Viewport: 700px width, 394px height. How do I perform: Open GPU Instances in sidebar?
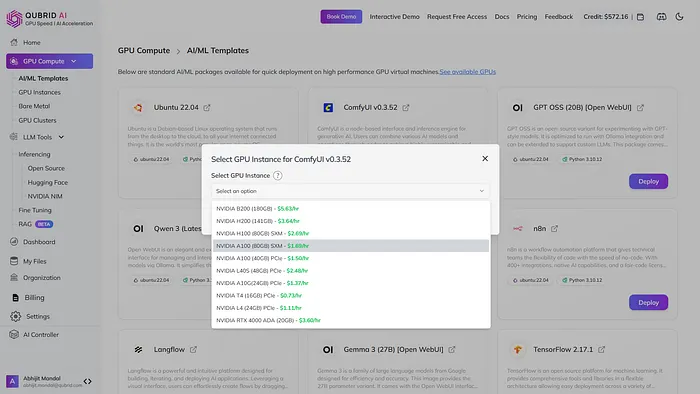coord(39,92)
